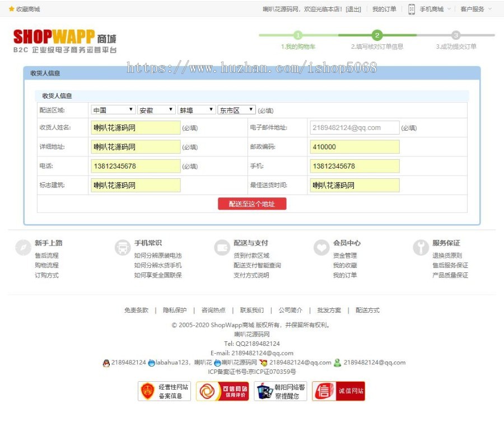This screenshot has width=504, height=435.
Task: Click the 配送与支付 wallet icon
Action: coord(222,247)
